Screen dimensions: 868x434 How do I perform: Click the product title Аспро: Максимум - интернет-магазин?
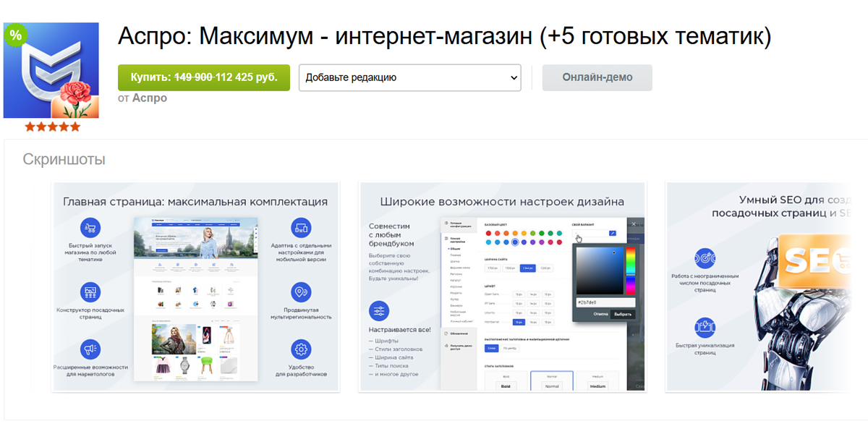click(444, 36)
